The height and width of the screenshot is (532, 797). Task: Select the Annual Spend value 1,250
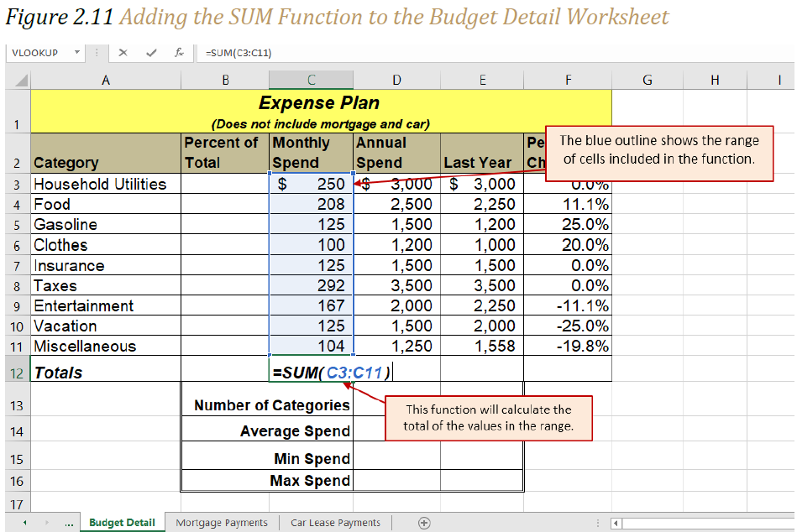coord(397,347)
